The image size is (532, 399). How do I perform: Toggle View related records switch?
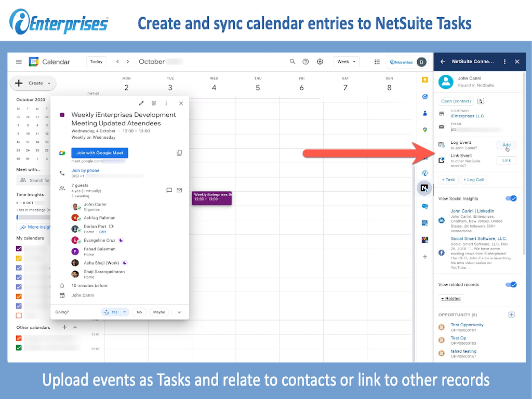tap(511, 284)
